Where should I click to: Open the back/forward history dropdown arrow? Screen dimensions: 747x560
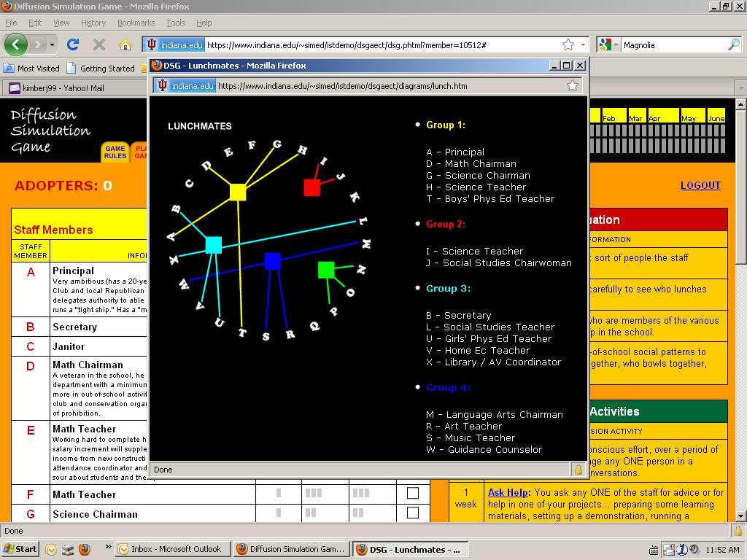tap(52, 45)
